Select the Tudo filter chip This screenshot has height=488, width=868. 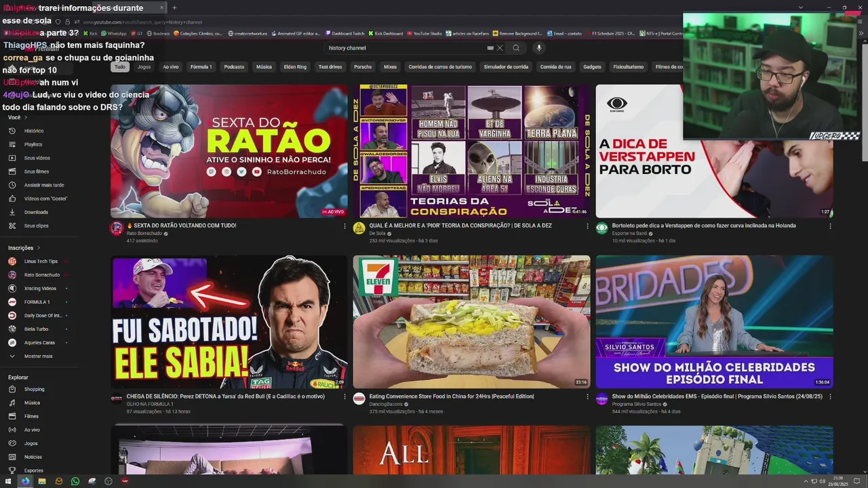coord(120,67)
